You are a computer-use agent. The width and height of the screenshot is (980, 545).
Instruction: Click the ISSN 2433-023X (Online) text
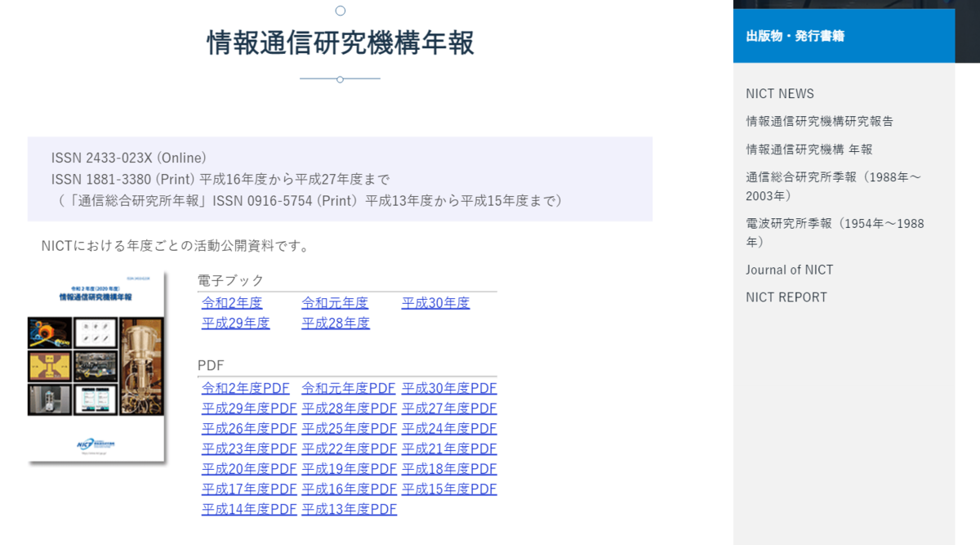129,158
